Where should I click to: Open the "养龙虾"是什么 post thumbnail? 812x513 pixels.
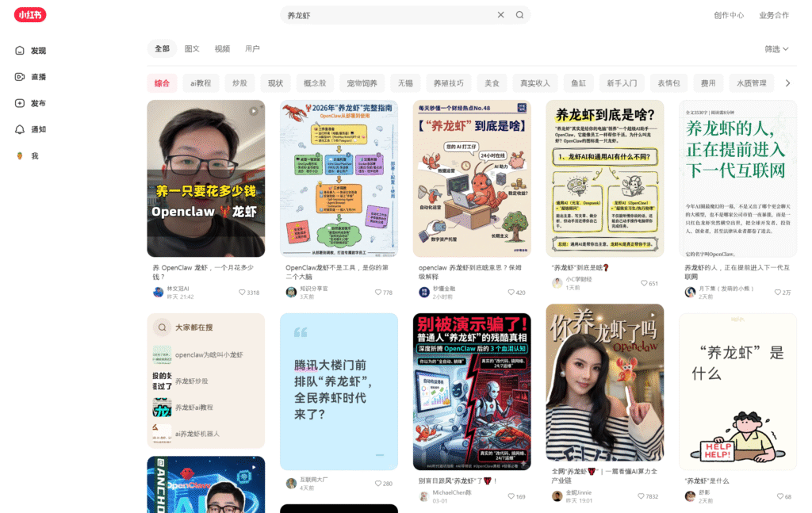[x=737, y=392]
